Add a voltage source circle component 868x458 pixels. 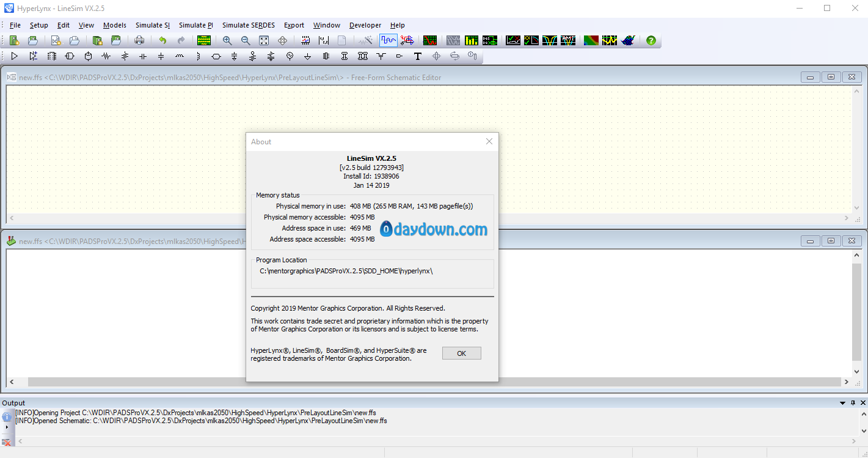pyautogui.click(x=290, y=56)
